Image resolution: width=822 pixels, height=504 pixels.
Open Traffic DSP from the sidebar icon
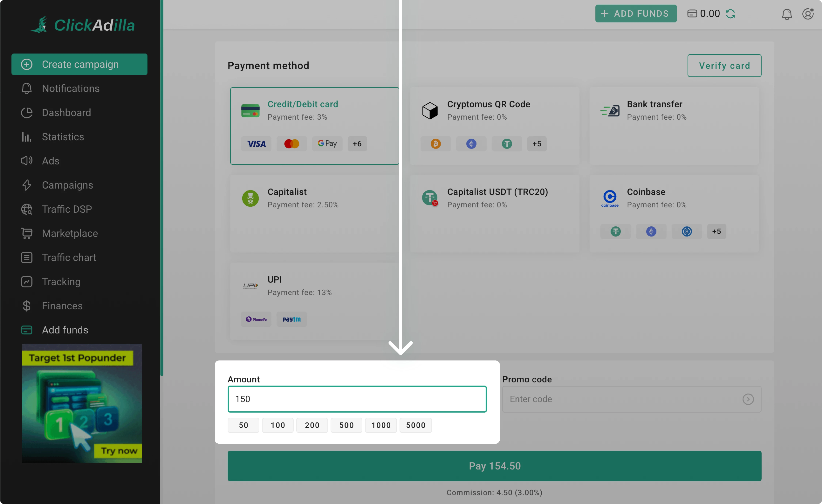tap(26, 209)
